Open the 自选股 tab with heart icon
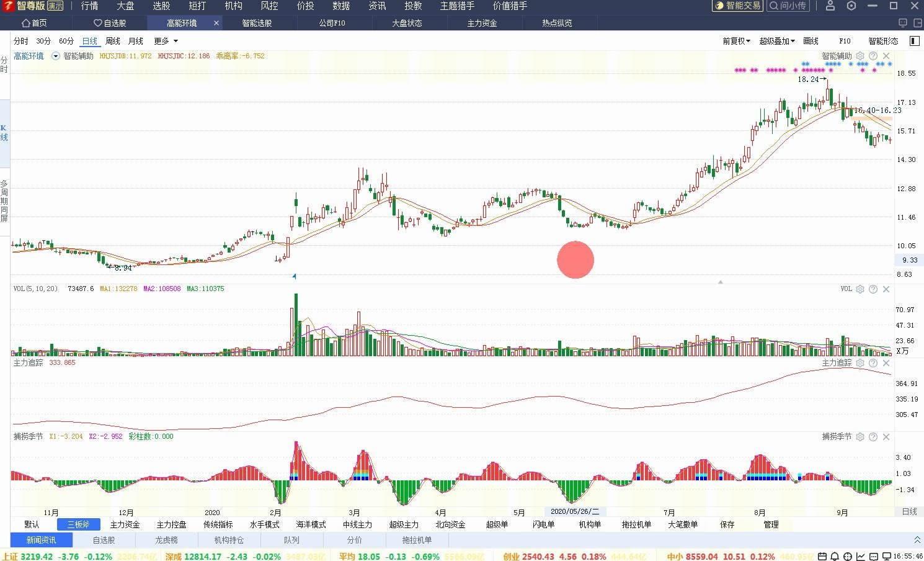This screenshot has height=561, width=924. tap(110, 23)
